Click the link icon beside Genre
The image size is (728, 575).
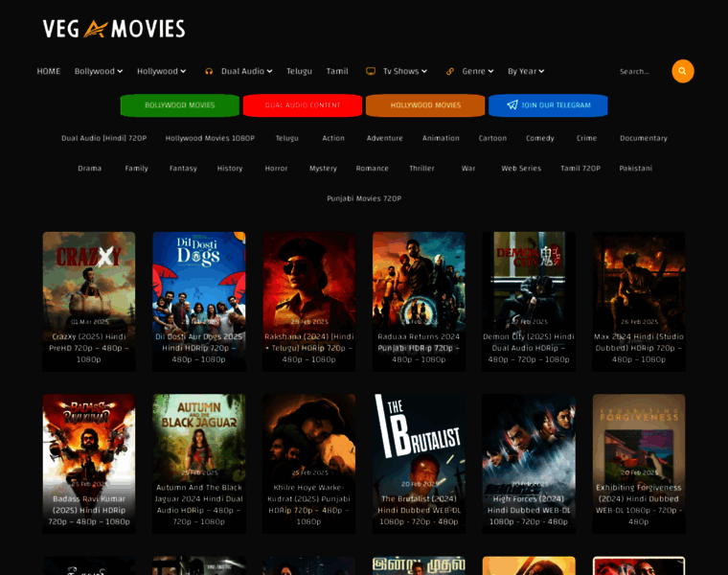pos(450,71)
